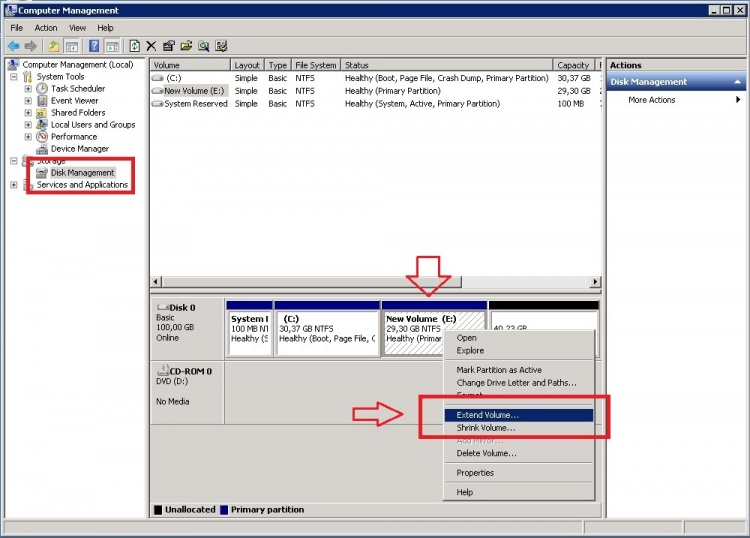Click the Back arrow toolbar icon
This screenshot has width=750, height=538.
[14, 46]
